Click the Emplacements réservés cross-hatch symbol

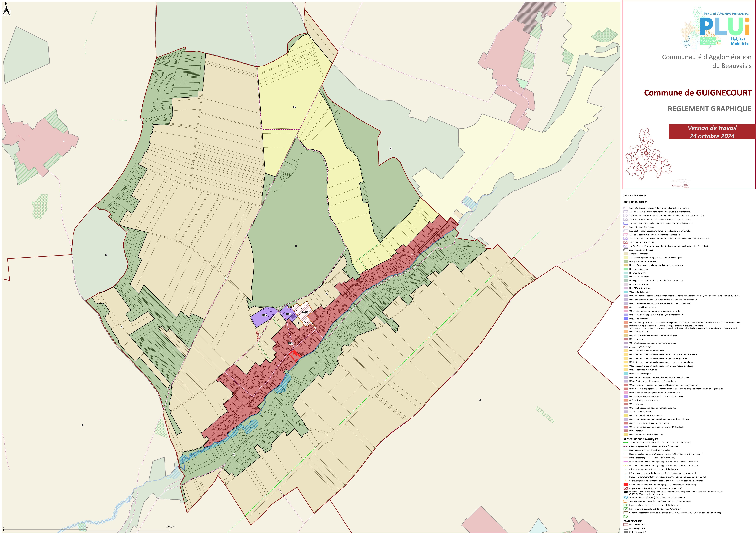tap(626, 489)
